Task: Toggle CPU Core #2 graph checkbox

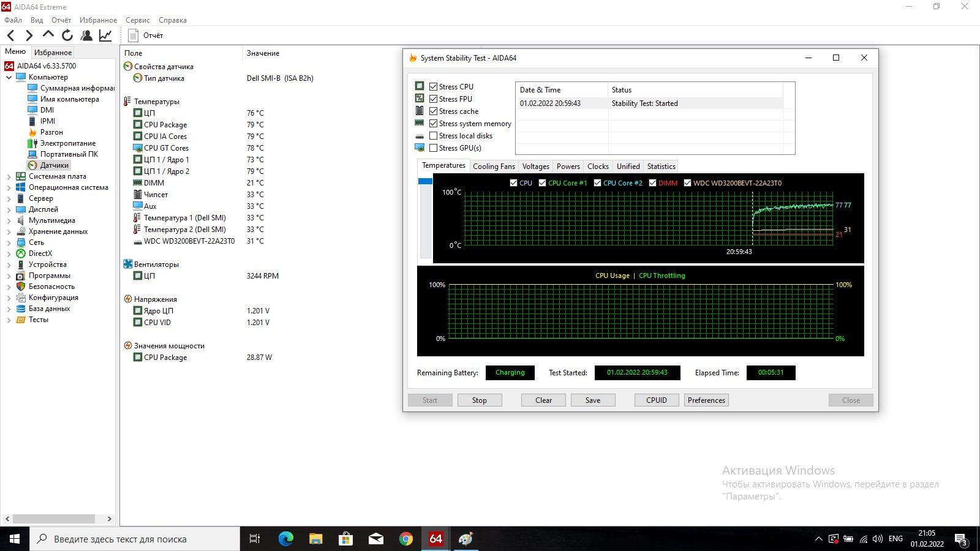Action: pyautogui.click(x=598, y=183)
